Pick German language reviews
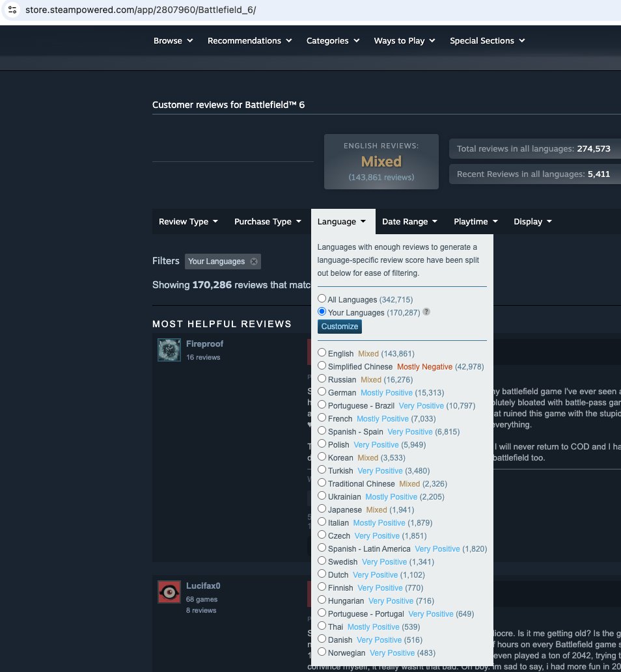The image size is (621, 672). pos(322,391)
